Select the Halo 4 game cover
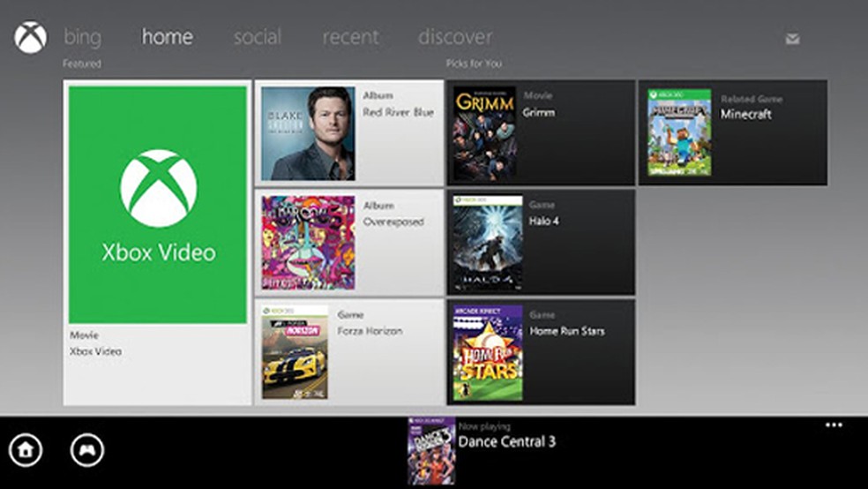The height and width of the screenshot is (489, 868). pyautogui.click(x=488, y=243)
